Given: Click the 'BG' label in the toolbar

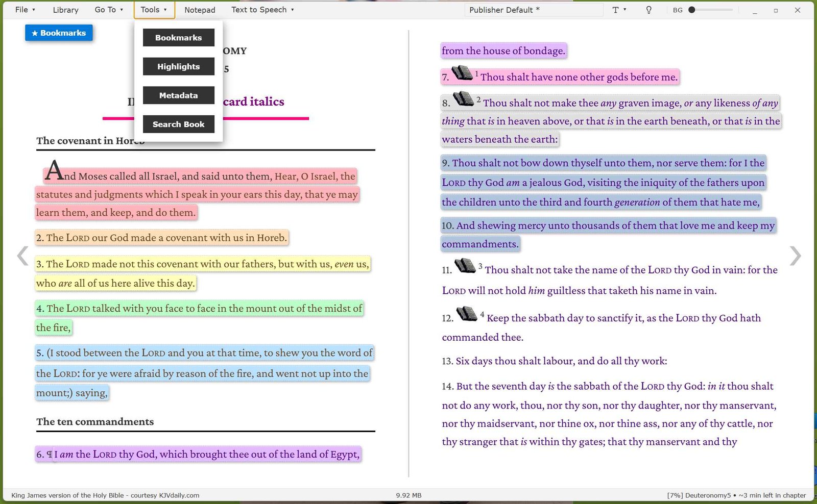Looking at the screenshot, I should [x=678, y=10].
